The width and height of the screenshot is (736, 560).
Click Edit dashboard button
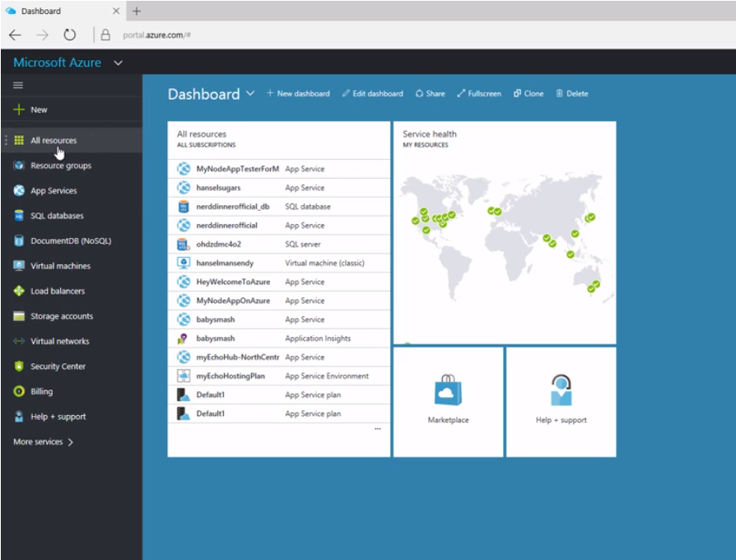pos(372,93)
